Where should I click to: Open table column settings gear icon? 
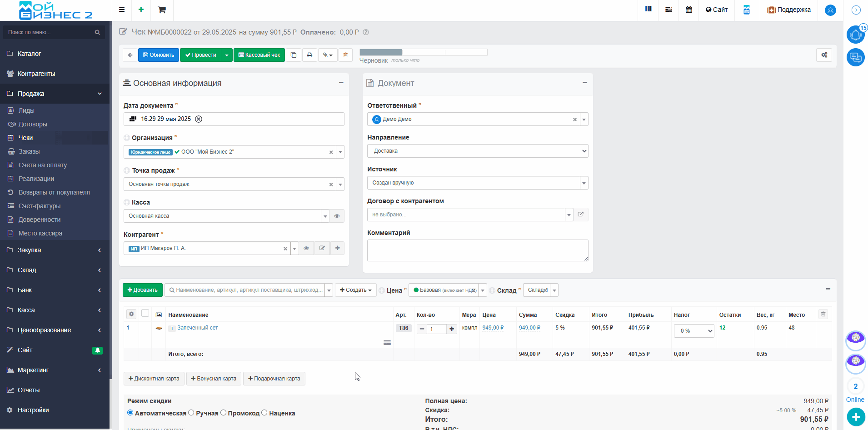coord(131,314)
